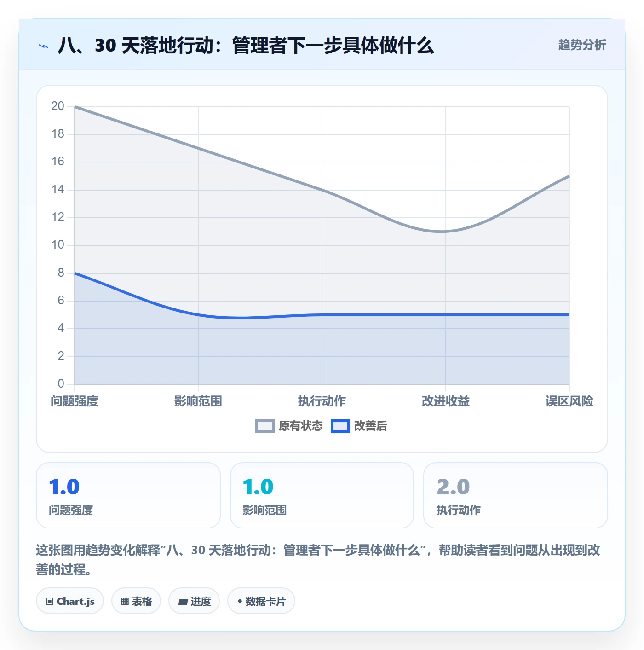Click the 进度 chip bar icon
The width and height of the screenshot is (644, 650).
(x=183, y=602)
